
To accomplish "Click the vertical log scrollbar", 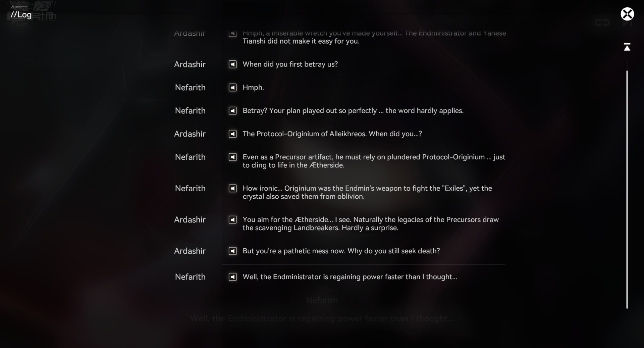I will (x=627, y=190).
